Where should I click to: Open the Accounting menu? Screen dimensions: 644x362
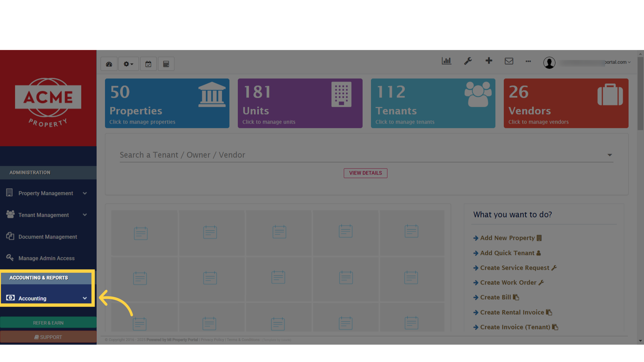48,298
